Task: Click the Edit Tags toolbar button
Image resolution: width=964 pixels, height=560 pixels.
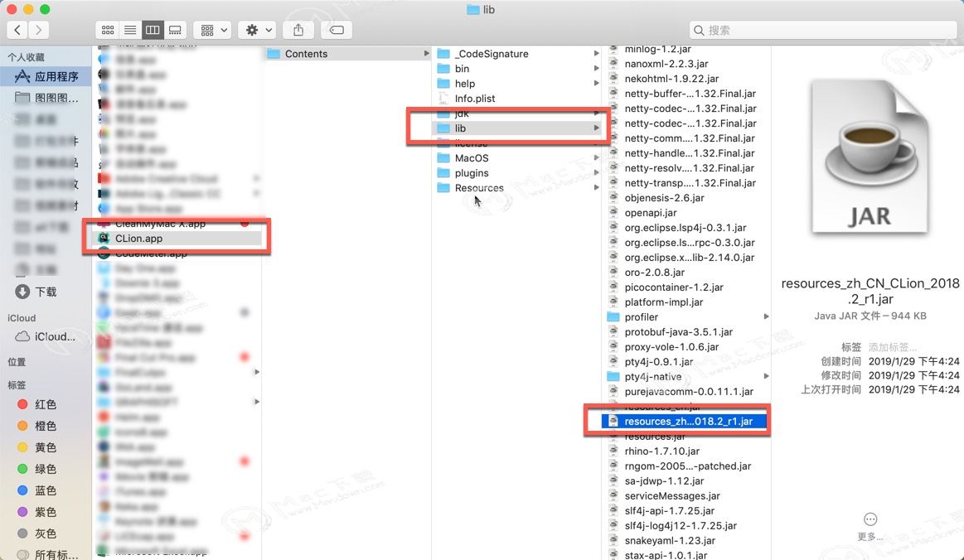Action: (337, 30)
